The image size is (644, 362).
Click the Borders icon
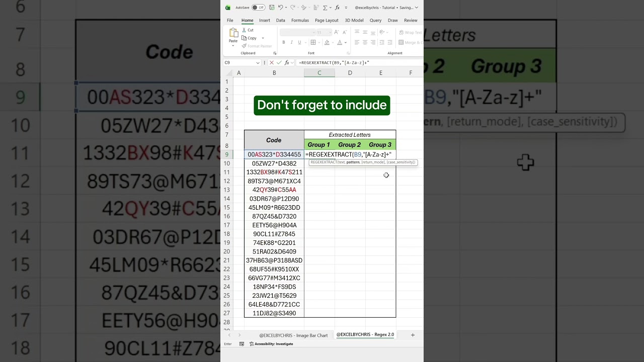click(x=313, y=43)
